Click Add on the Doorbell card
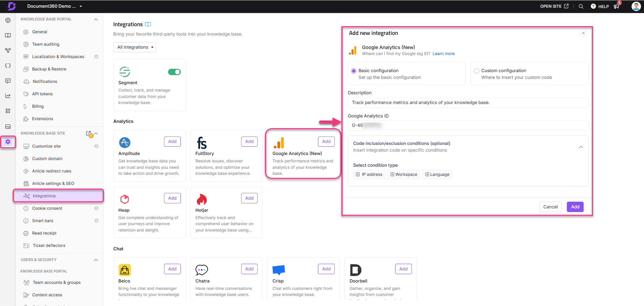 pyautogui.click(x=404, y=269)
